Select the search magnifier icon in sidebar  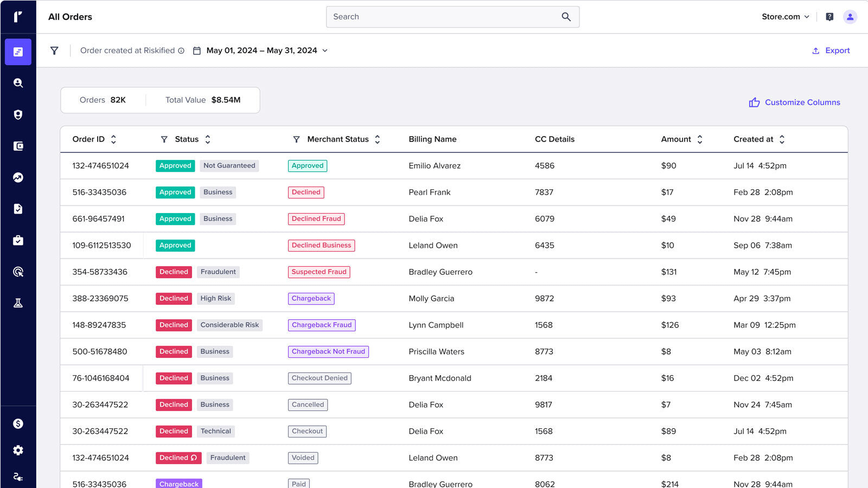pos(18,83)
